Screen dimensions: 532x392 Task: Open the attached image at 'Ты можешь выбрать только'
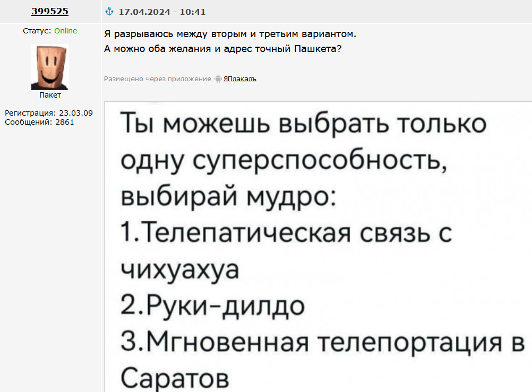304,124
